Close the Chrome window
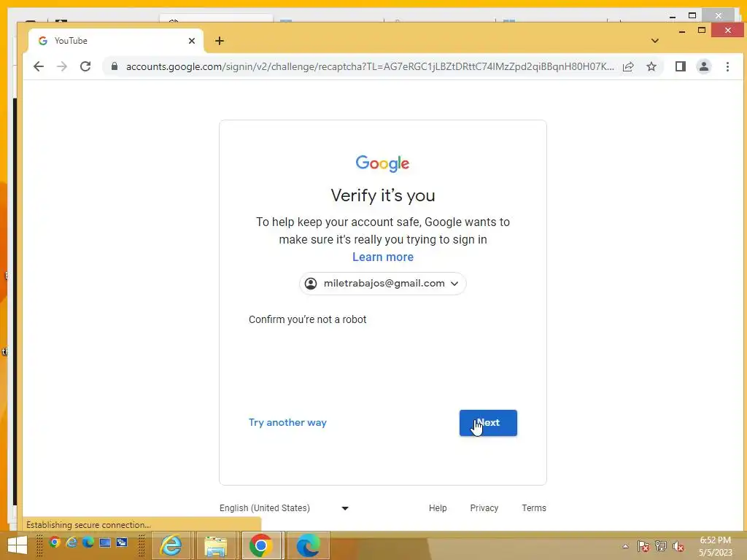This screenshot has width=747, height=560. [727, 31]
